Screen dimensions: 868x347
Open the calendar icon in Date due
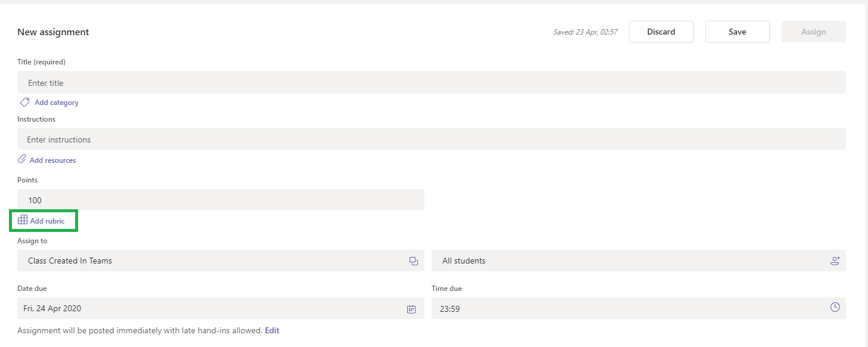click(411, 309)
